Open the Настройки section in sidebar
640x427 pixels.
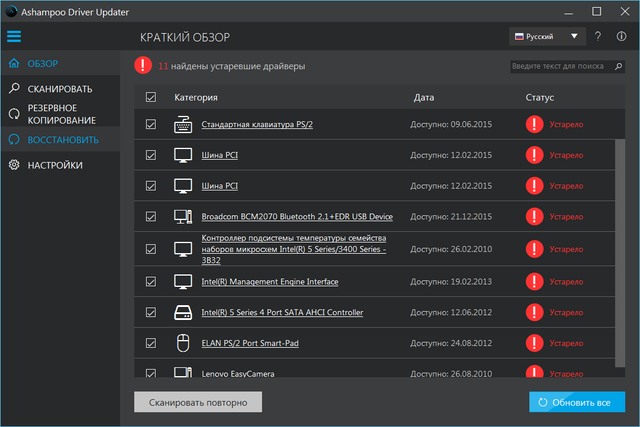click(x=55, y=165)
